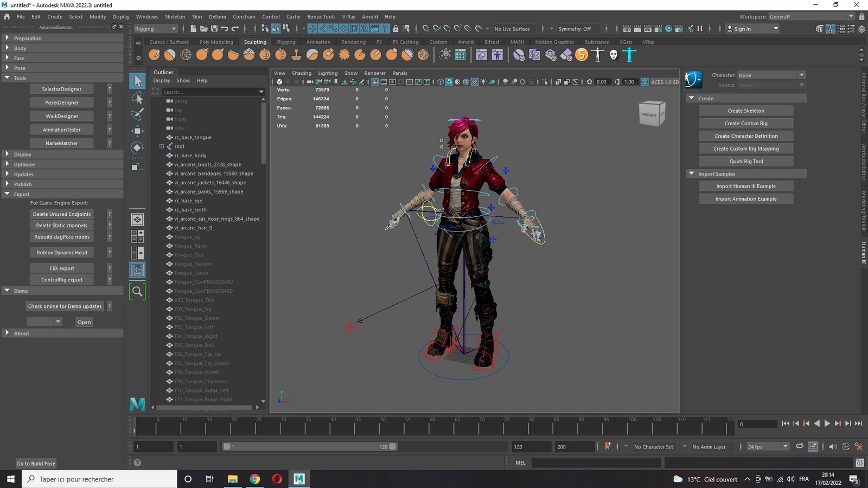Select the Rotate tool in toolbox
The width and height of the screenshot is (868, 488).
point(138,147)
